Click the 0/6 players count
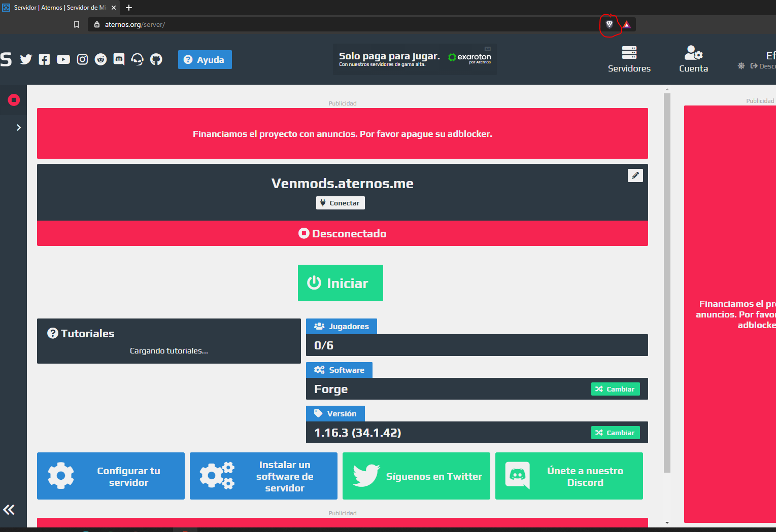Screen dimensions: 776x532 [324, 345]
